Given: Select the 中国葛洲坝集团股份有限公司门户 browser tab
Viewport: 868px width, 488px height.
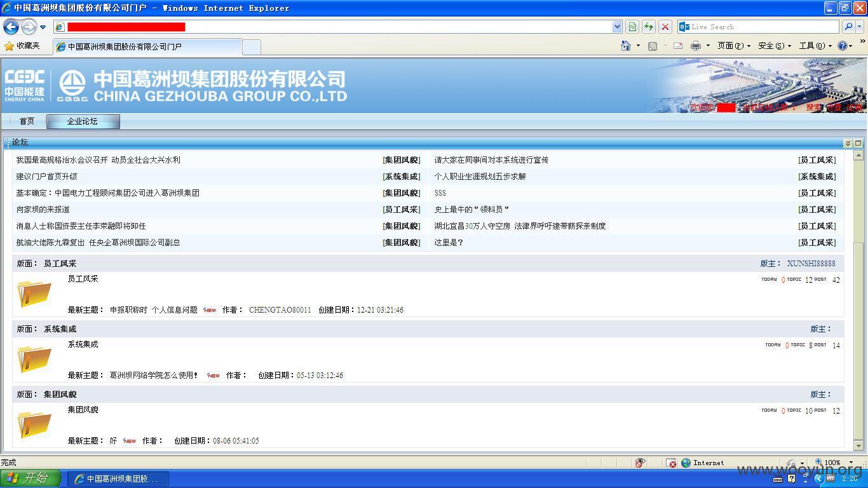Looking at the screenshot, I should click(147, 46).
